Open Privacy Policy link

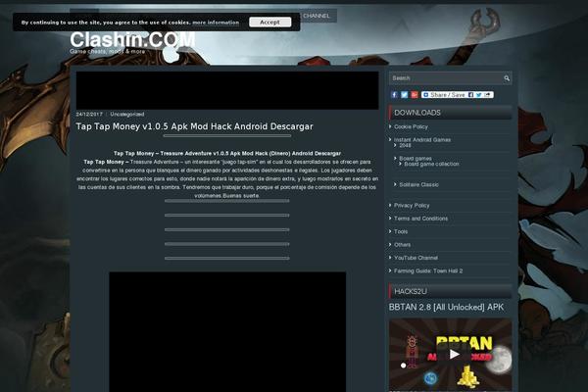point(412,205)
